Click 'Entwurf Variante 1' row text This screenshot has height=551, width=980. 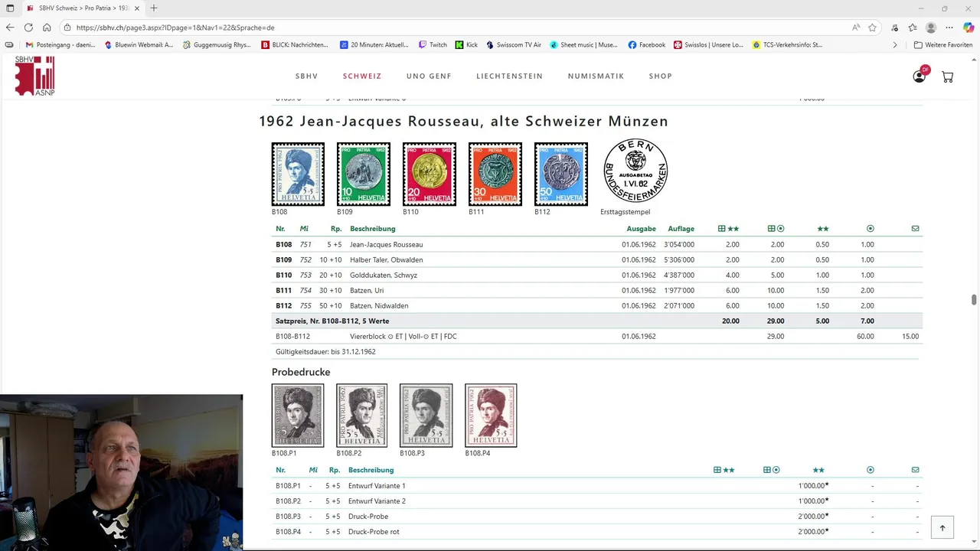[x=377, y=486]
